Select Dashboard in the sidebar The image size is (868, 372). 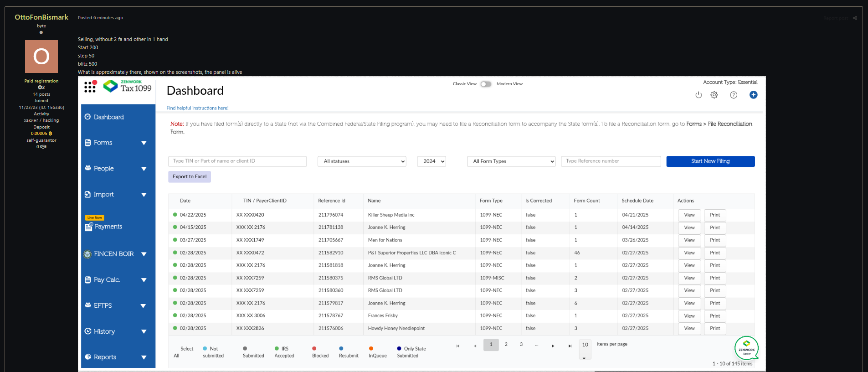click(x=108, y=117)
